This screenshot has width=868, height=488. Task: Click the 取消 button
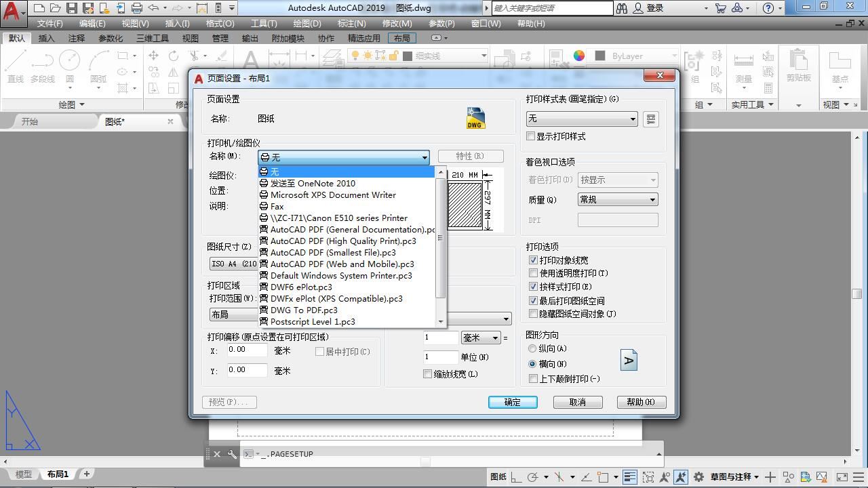click(578, 402)
